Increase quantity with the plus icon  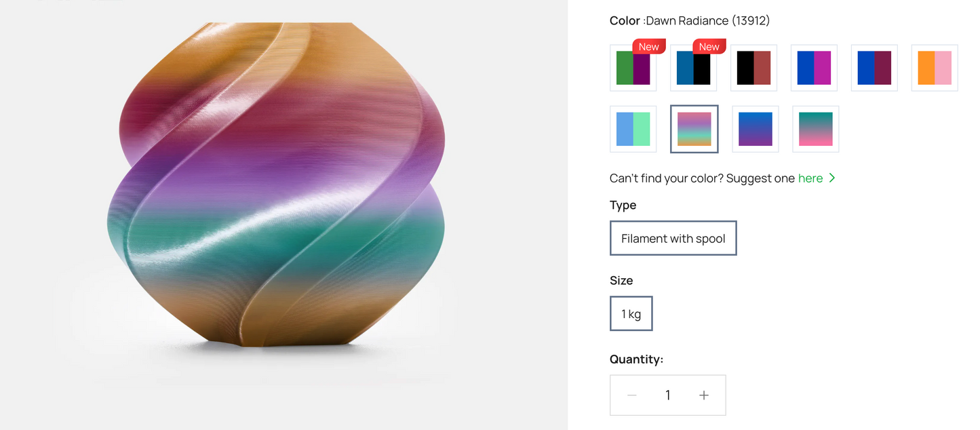(x=704, y=395)
